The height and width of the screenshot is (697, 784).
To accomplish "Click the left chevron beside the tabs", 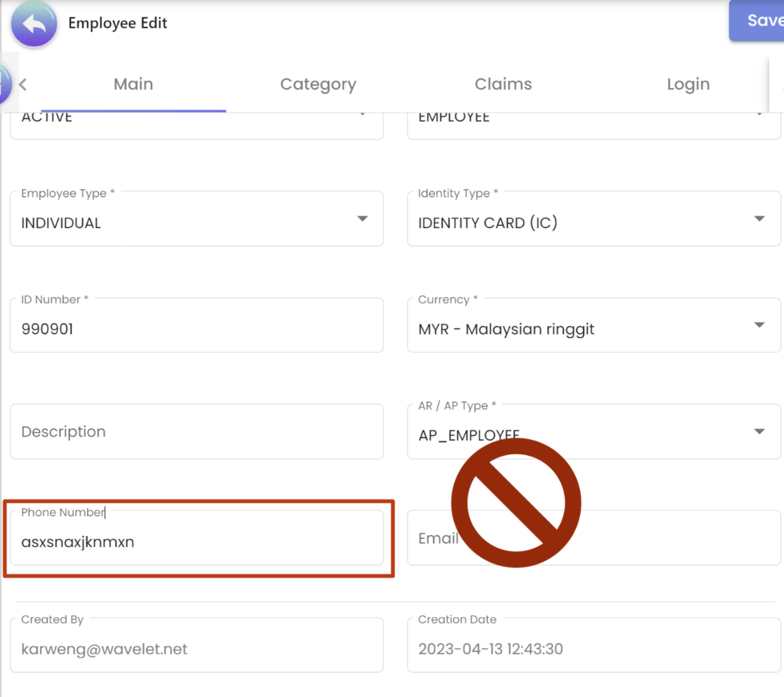I will click(23, 84).
